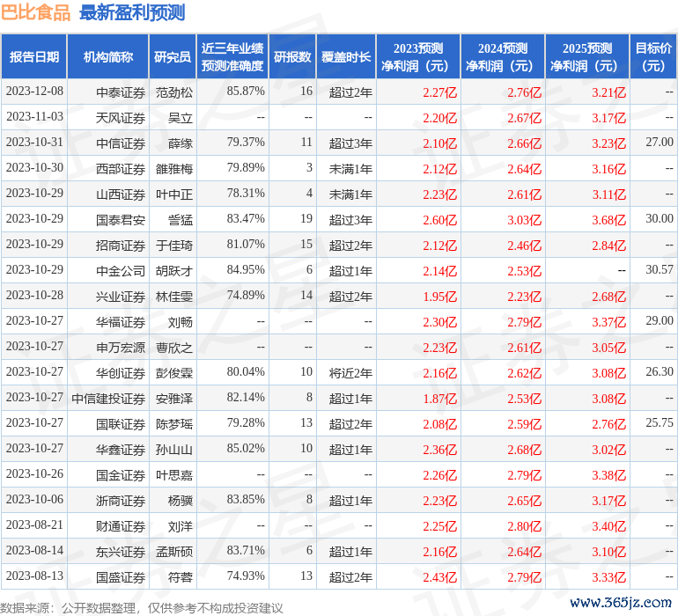Select the 中信建投证券 institution cell
The image size is (678, 616).
pyautogui.click(x=108, y=399)
